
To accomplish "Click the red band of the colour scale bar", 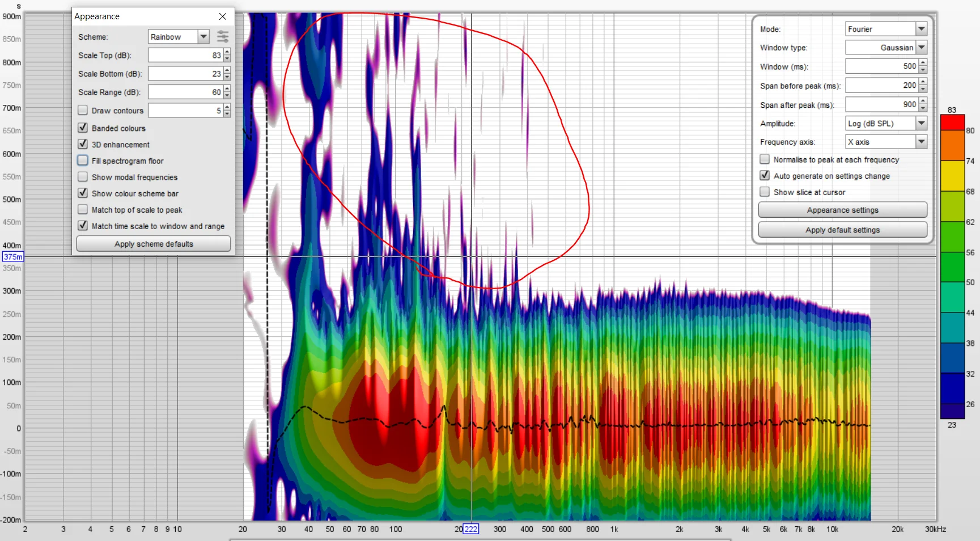I will pyautogui.click(x=952, y=122).
